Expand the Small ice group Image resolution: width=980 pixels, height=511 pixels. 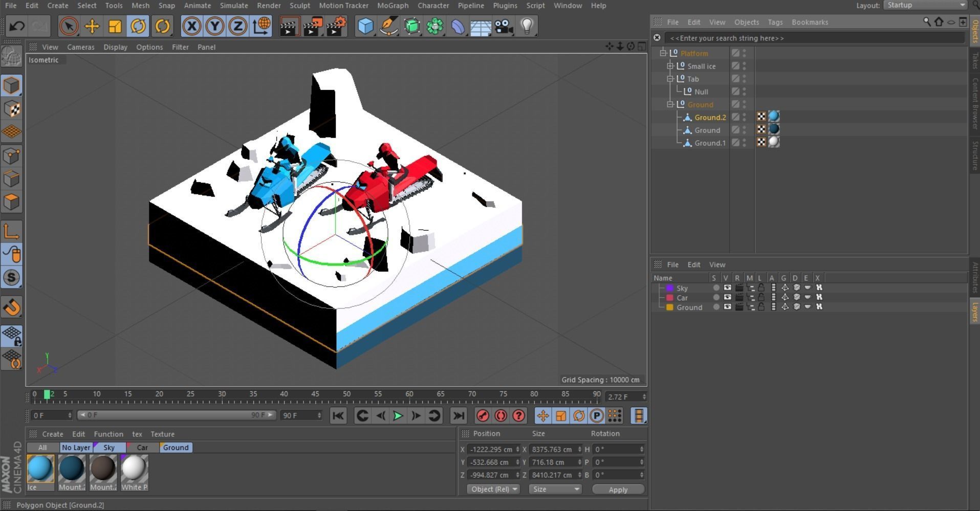670,66
